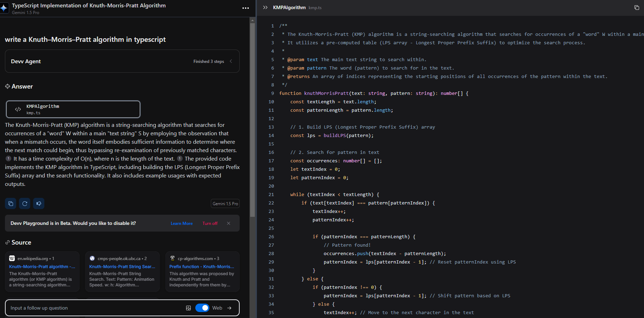Image resolution: width=644 pixels, height=318 pixels.
Task: Click the Devv star logo icon
Action: pos(4,8)
